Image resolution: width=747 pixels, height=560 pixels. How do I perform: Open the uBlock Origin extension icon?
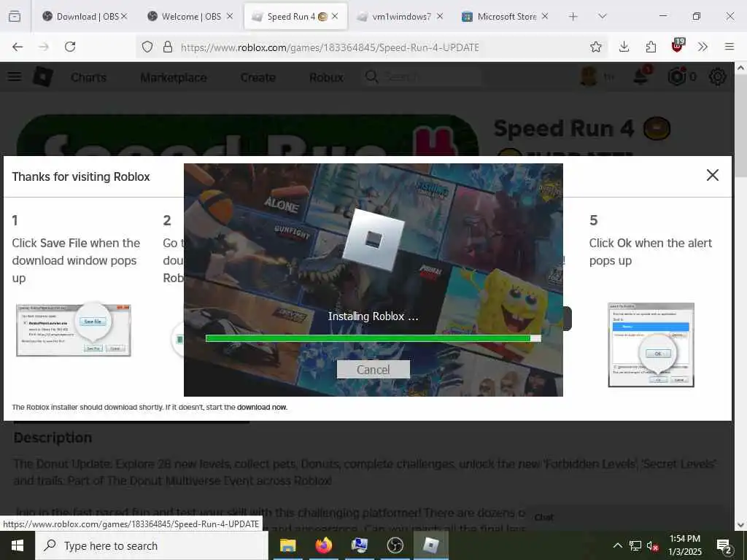click(x=678, y=46)
